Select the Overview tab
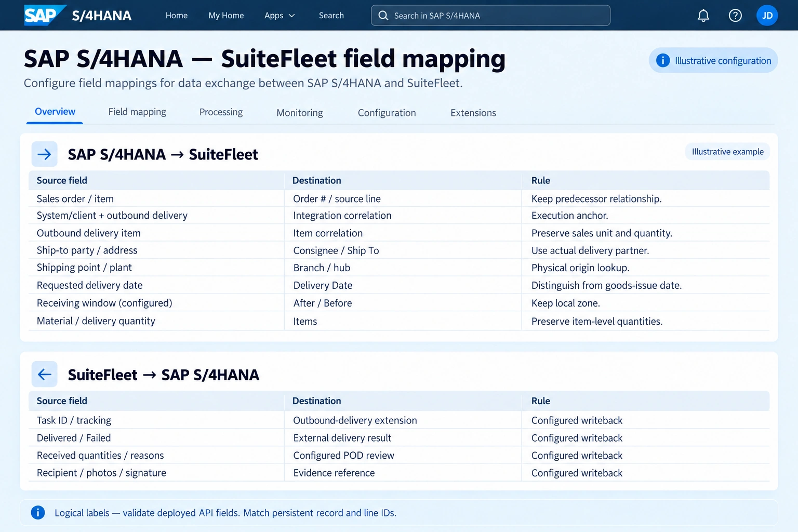This screenshot has height=532, width=798. 55,112
